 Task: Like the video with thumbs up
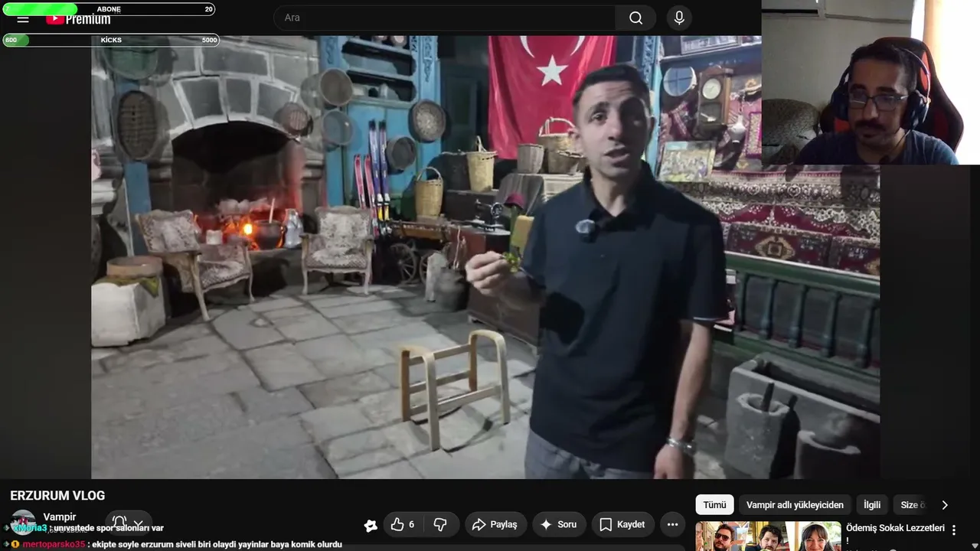pyautogui.click(x=403, y=524)
